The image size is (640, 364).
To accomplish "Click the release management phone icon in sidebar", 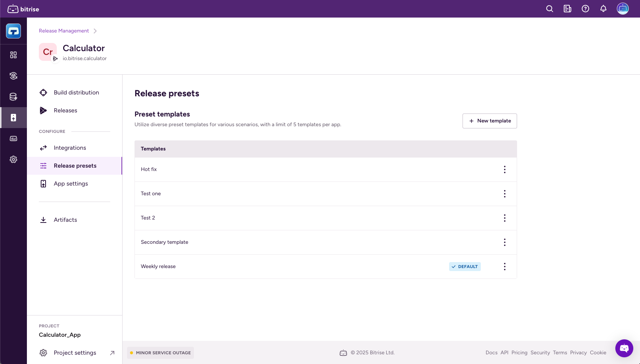I will (x=13, y=118).
